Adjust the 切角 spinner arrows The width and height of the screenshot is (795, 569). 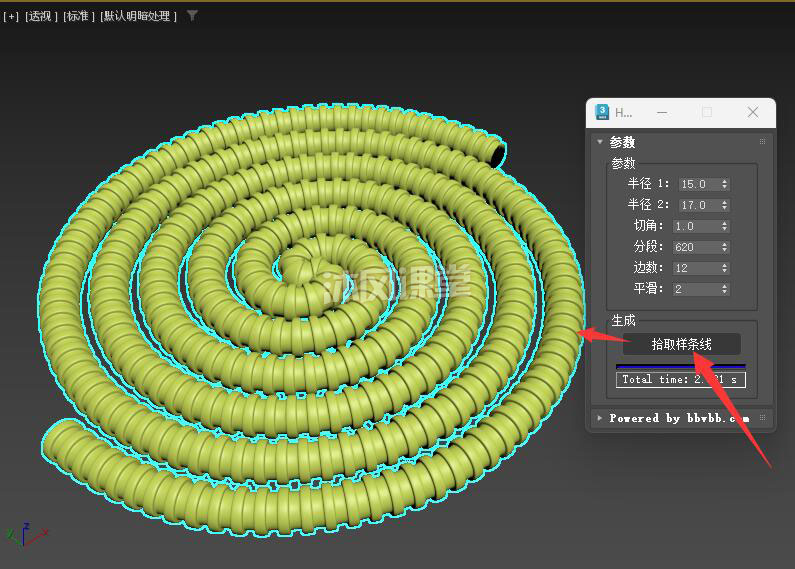coord(725,226)
